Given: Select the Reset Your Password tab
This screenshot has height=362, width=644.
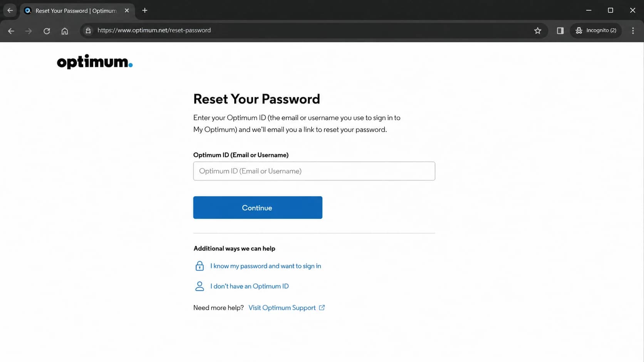Looking at the screenshot, I should tap(77, 11).
